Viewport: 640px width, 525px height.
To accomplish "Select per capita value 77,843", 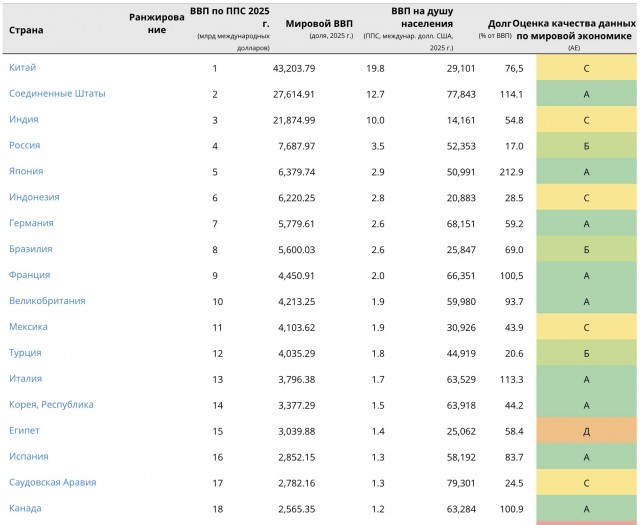I will (461, 94).
